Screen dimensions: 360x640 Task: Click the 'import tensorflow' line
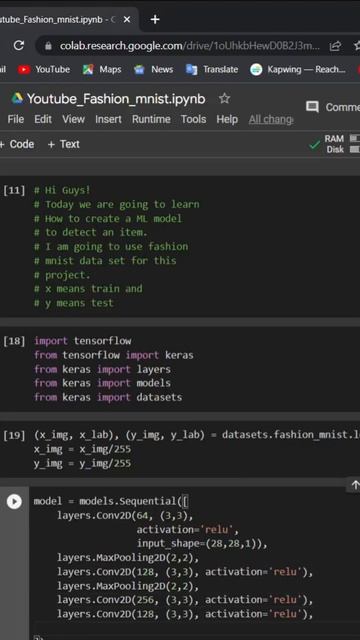point(82,340)
